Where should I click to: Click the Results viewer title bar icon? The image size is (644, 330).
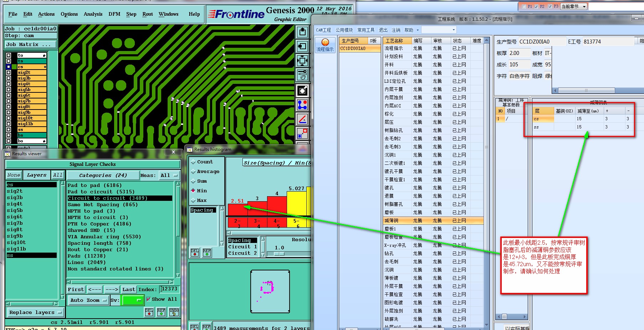(x=7, y=154)
